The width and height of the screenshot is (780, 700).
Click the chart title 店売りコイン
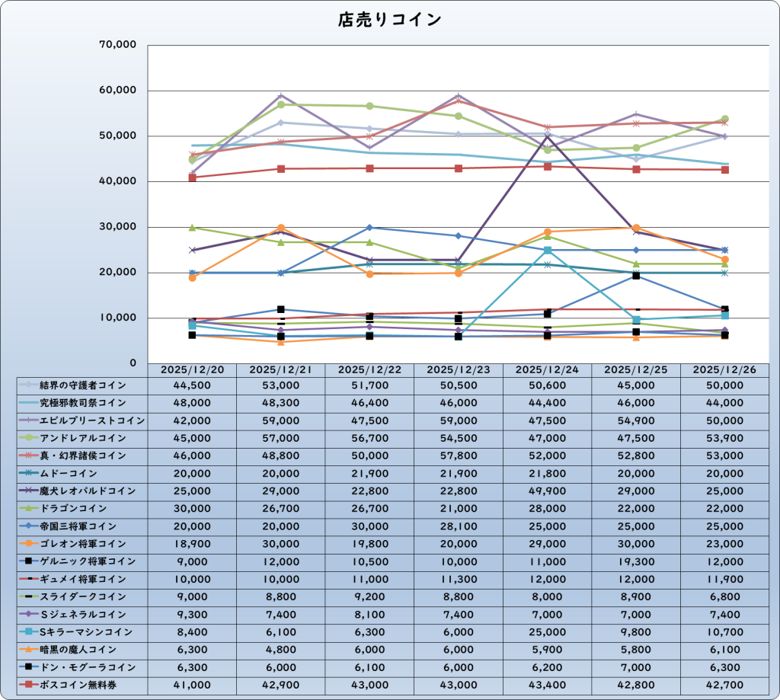(389, 21)
